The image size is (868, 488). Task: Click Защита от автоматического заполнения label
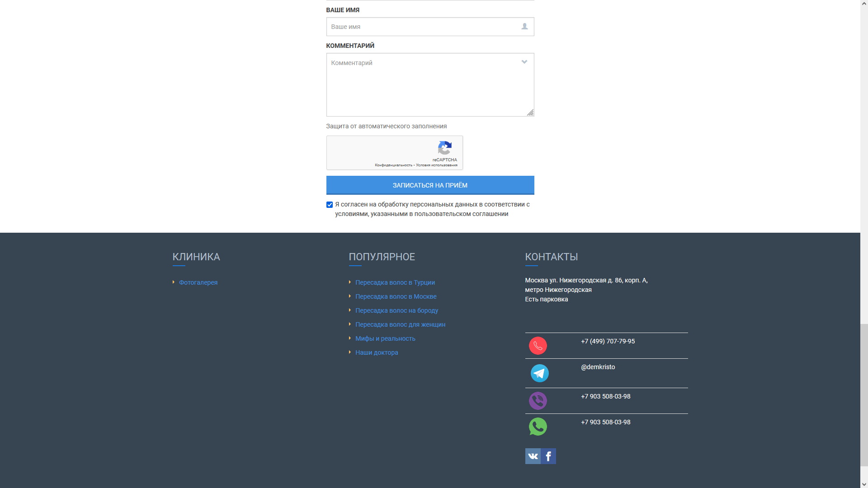(x=386, y=126)
